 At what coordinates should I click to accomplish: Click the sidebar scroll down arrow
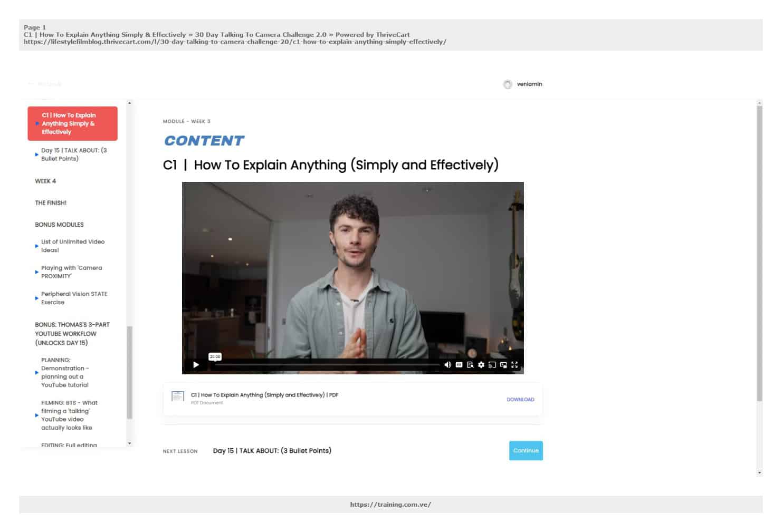tap(130, 443)
